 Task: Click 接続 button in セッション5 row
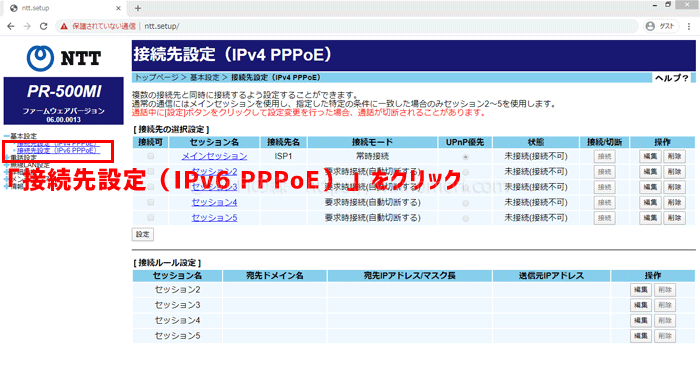pos(604,218)
